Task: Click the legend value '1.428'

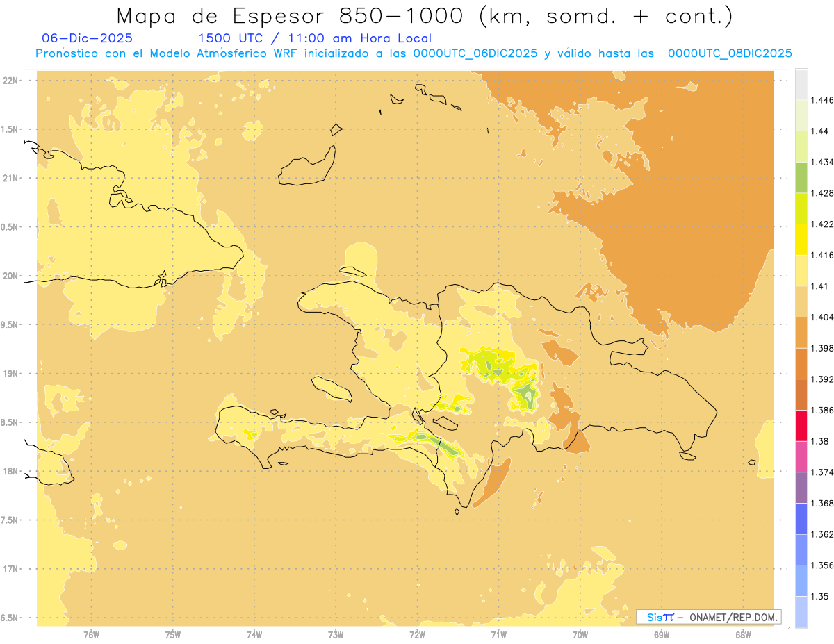Action: click(x=824, y=193)
